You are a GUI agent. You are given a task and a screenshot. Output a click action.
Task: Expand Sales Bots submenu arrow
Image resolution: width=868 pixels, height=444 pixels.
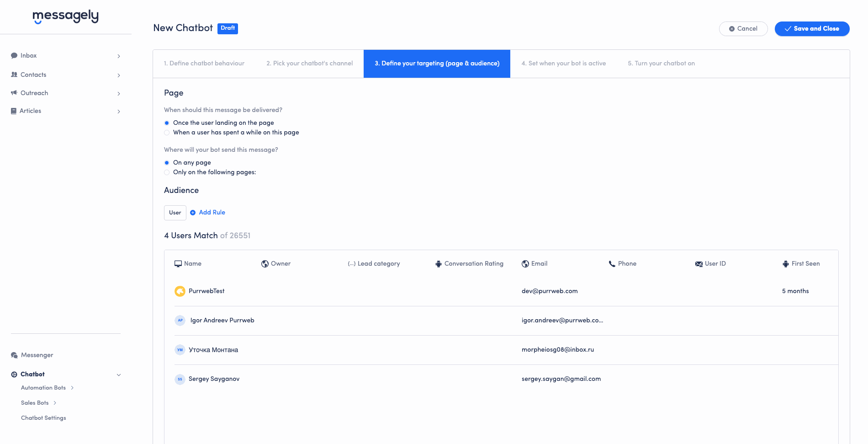(55, 403)
